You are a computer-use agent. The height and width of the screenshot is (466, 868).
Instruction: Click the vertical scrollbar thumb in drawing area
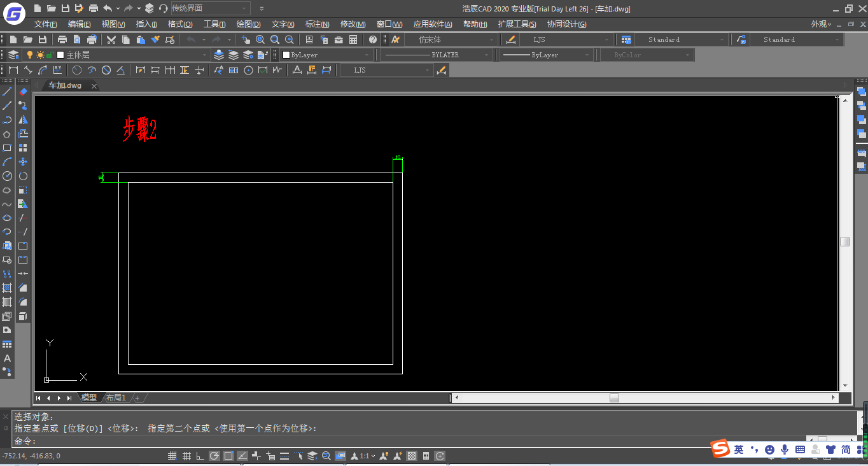[x=844, y=241]
